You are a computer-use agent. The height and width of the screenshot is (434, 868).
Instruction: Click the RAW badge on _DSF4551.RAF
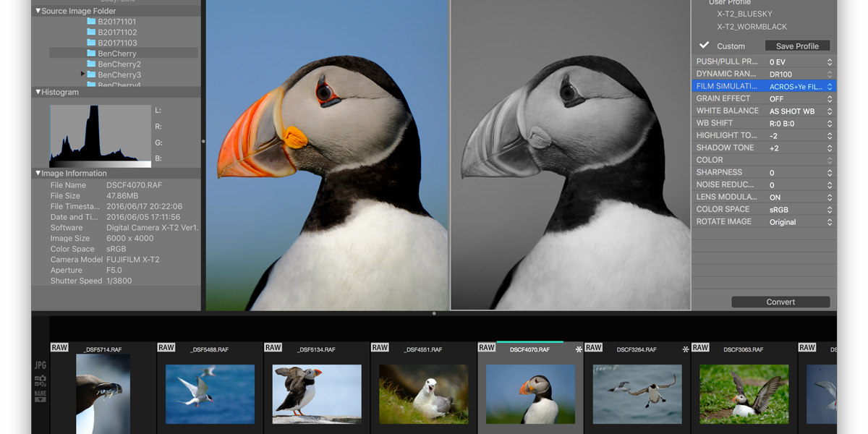tap(380, 347)
